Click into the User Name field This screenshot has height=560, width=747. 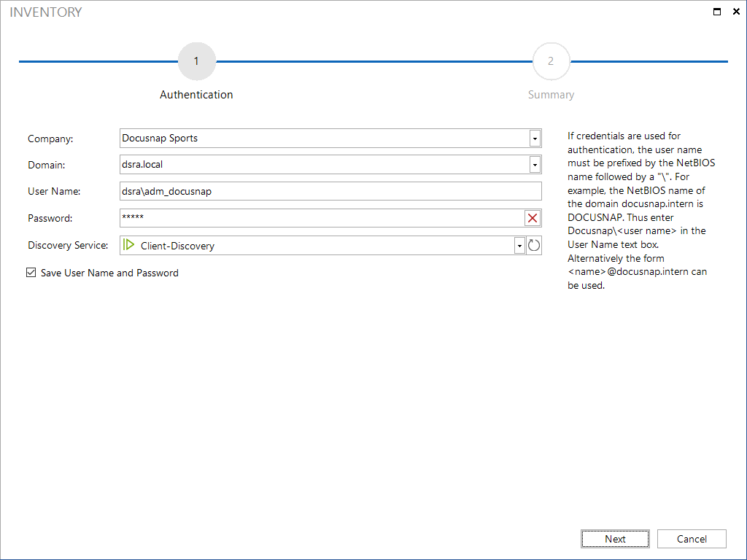[x=330, y=191]
